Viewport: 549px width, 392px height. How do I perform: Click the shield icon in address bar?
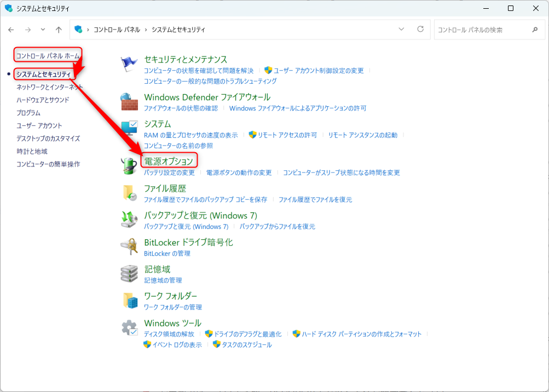(78, 30)
